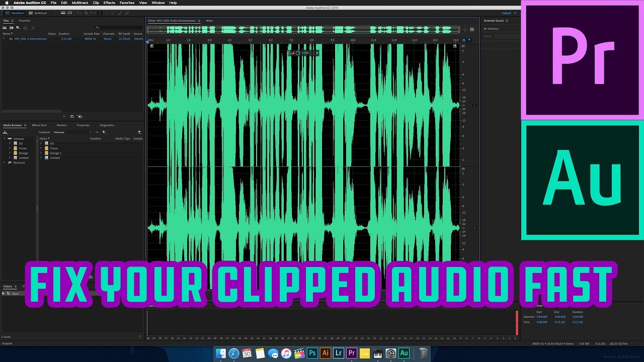This screenshot has width=644, height=362.
Task: Open the History panel tab
Action: click(x=8, y=286)
